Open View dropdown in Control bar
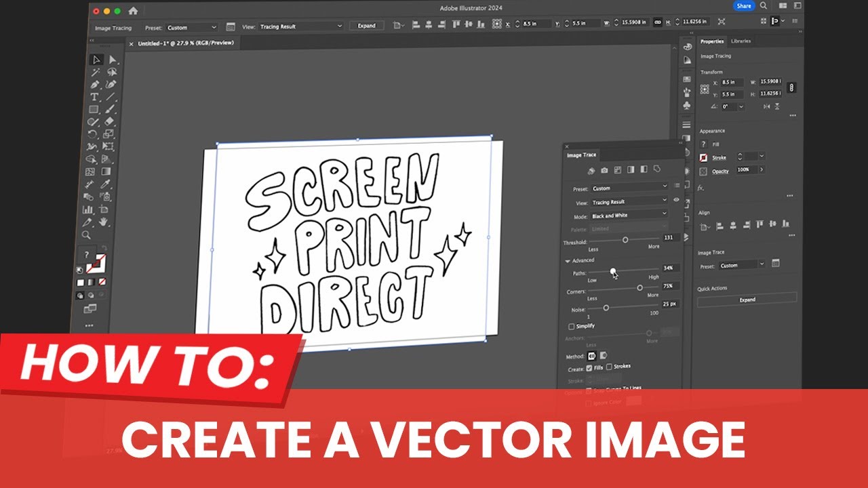This screenshot has height=488, width=868. tap(301, 26)
